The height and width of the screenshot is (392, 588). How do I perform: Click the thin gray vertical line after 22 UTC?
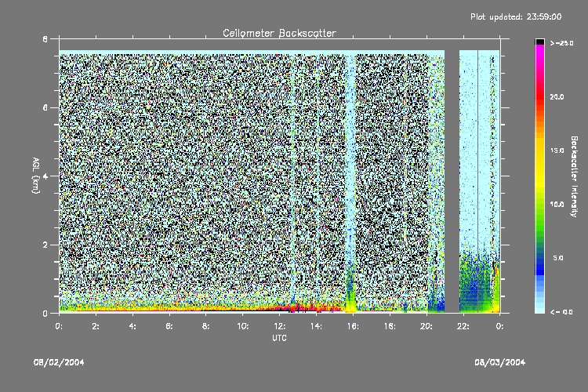pos(477,180)
